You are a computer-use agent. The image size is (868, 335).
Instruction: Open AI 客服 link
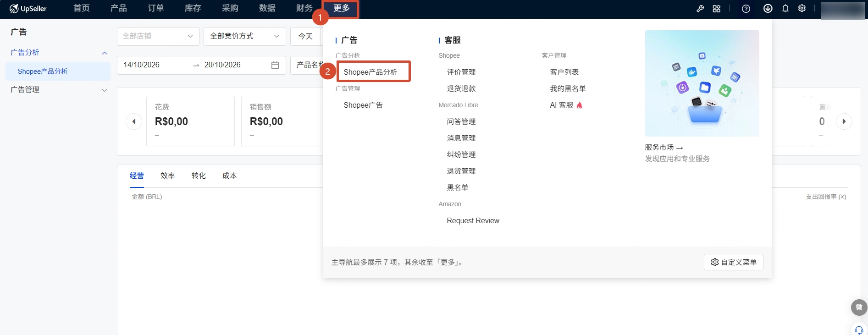[566, 105]
